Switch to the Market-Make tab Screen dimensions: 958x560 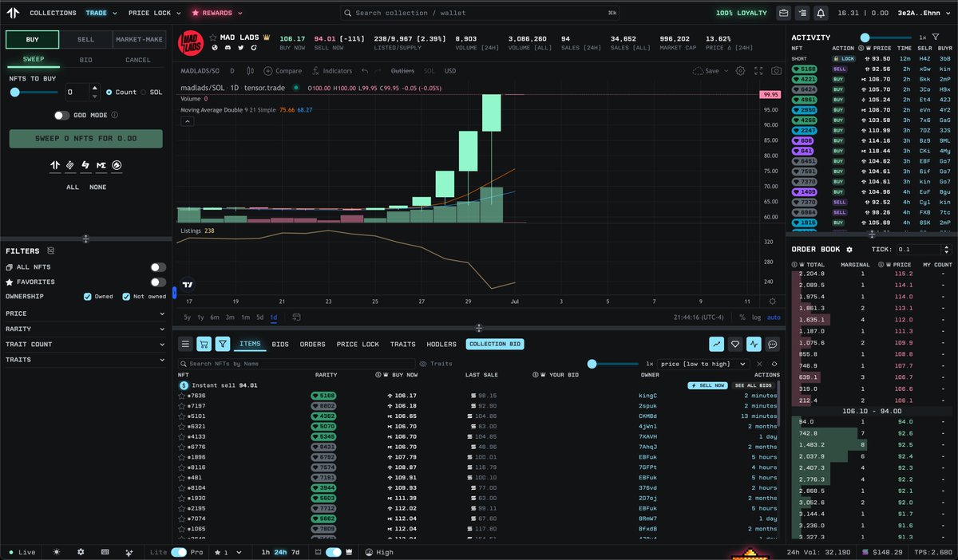(x=139, y=40)
